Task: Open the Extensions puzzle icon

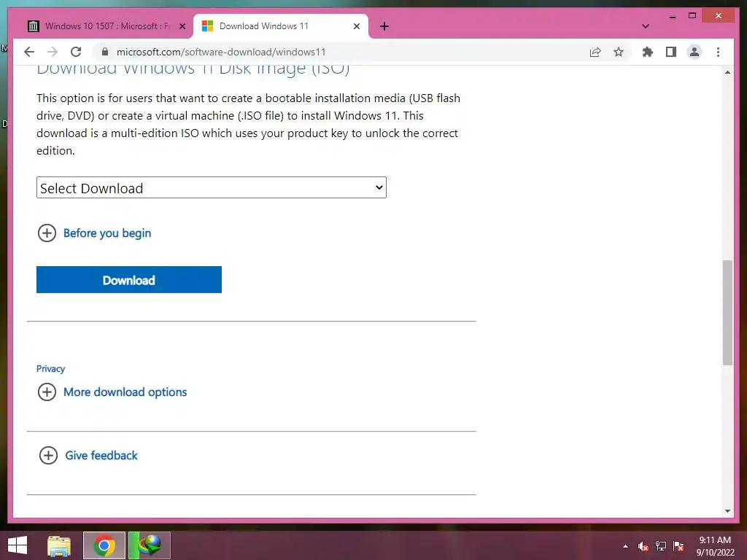Action: [648, 52]
